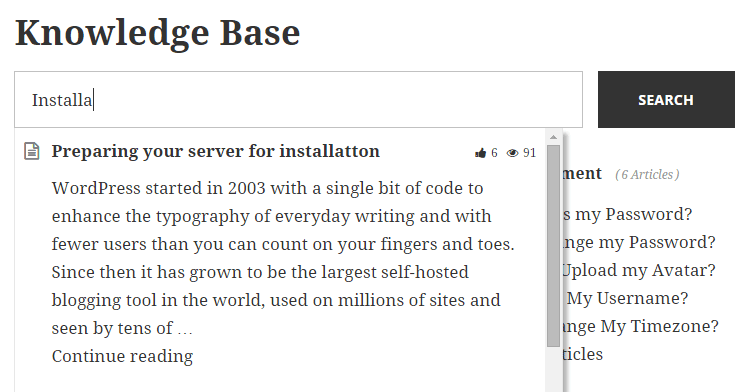Open the My Timezone? article link
Viewport: 750px width, 392px height.
(640, 326)
